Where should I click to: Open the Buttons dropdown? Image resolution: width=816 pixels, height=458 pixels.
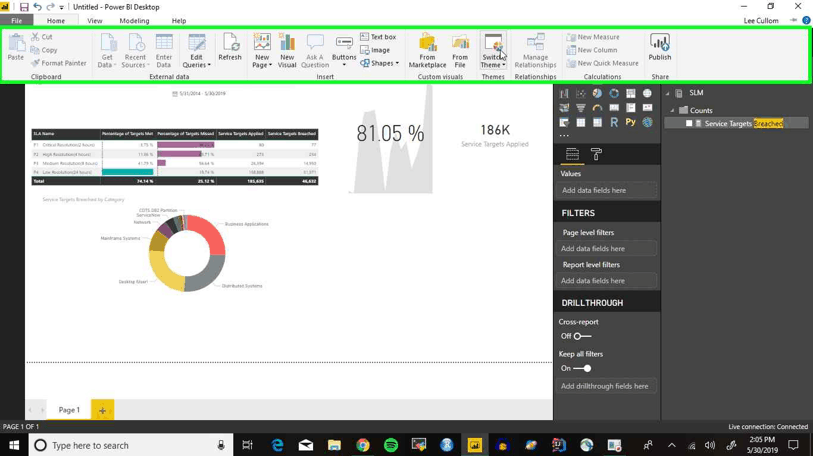(344, 50)
